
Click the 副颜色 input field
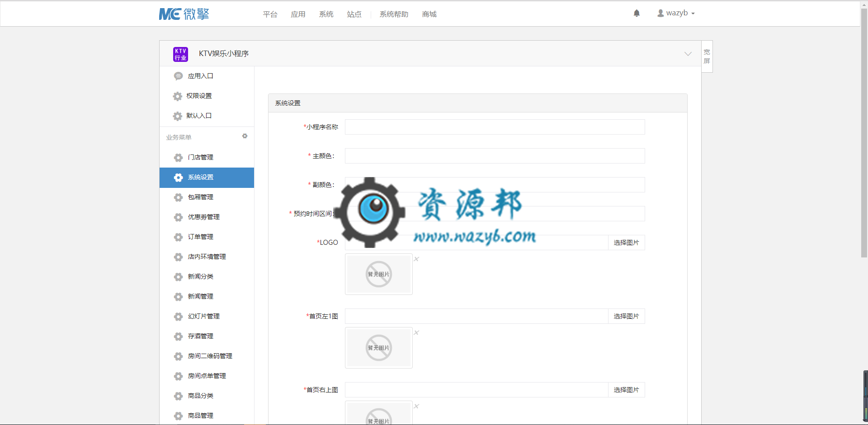[495, 185]
